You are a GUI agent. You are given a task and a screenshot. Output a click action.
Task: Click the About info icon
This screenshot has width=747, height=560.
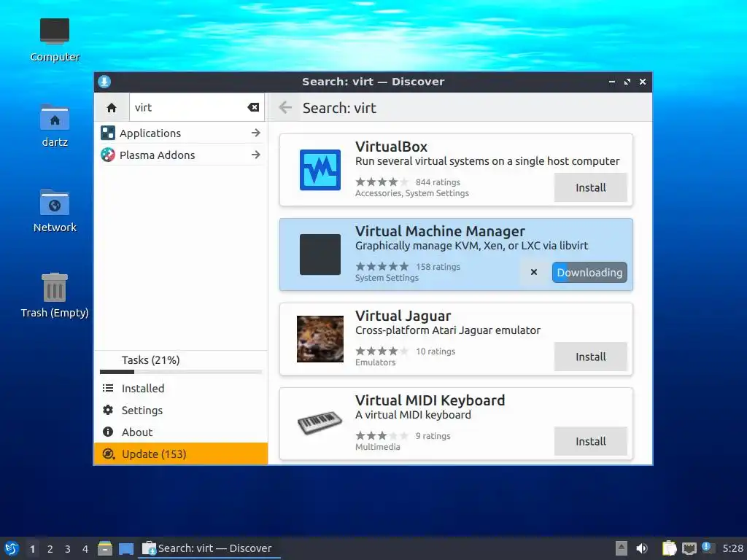tap(108, 432)
